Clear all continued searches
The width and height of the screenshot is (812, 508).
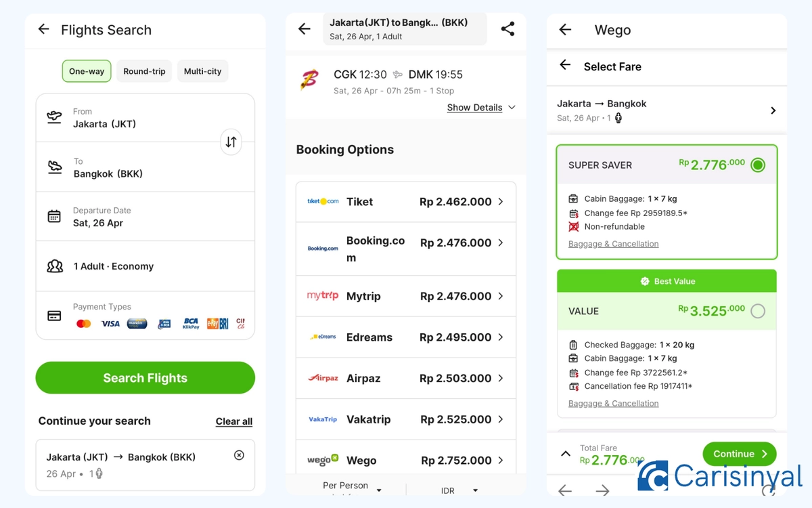(x=234, y=421)
